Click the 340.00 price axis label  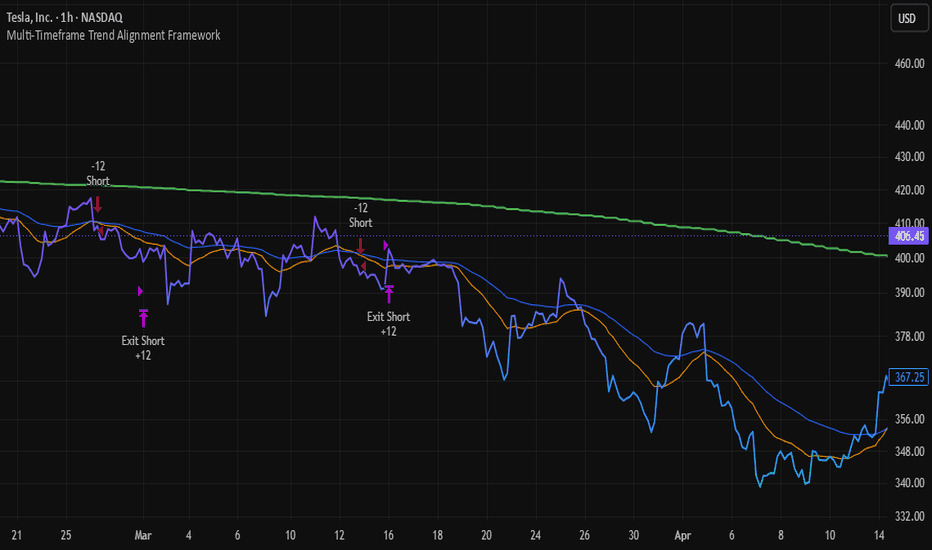909,483
